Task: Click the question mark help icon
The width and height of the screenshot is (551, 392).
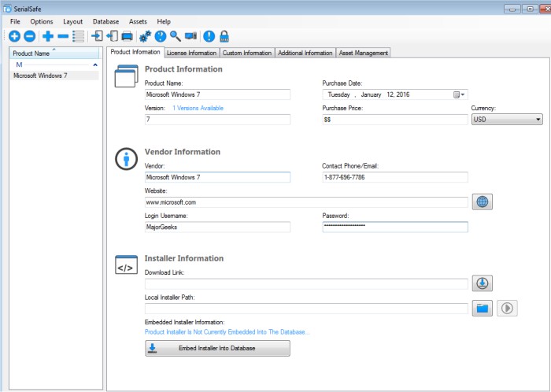Action: (161, 36)
